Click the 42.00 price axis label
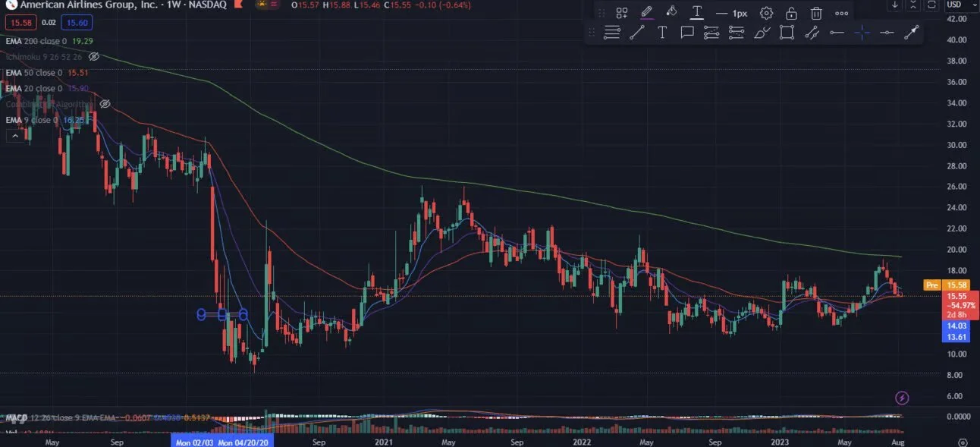Image resolution: width=980 pixels, height=447 pixels. click(x=955, y=18)
